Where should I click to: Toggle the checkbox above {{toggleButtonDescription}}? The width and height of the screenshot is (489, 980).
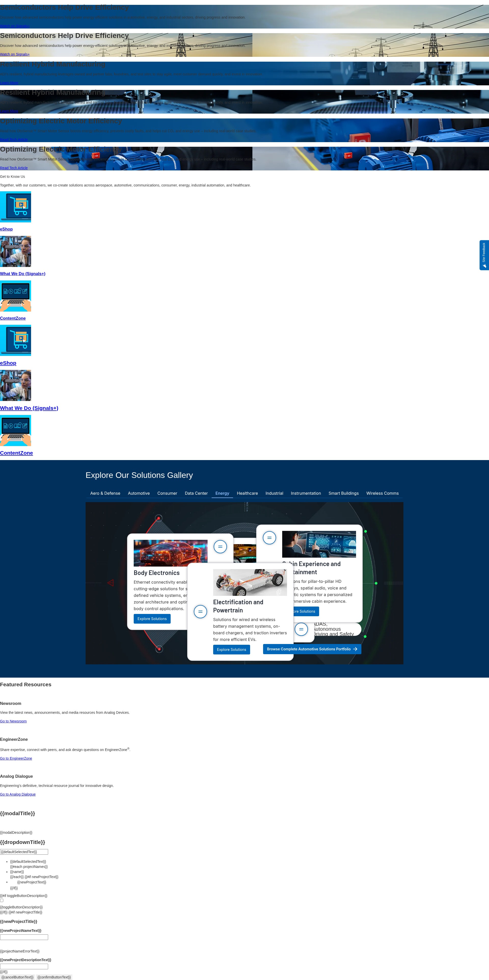[2, 901]
